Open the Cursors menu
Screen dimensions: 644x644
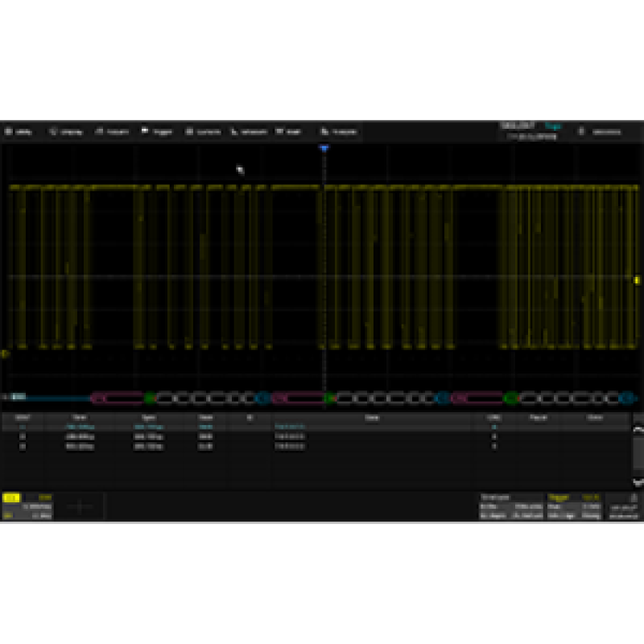pyautogui.click(x=203, y=131)
